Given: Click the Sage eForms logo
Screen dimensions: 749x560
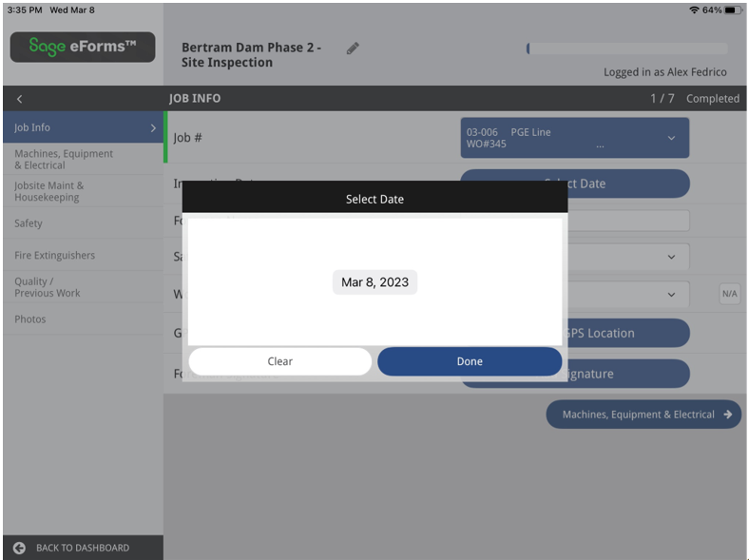Looking at the screenshot, I should 83,47.
